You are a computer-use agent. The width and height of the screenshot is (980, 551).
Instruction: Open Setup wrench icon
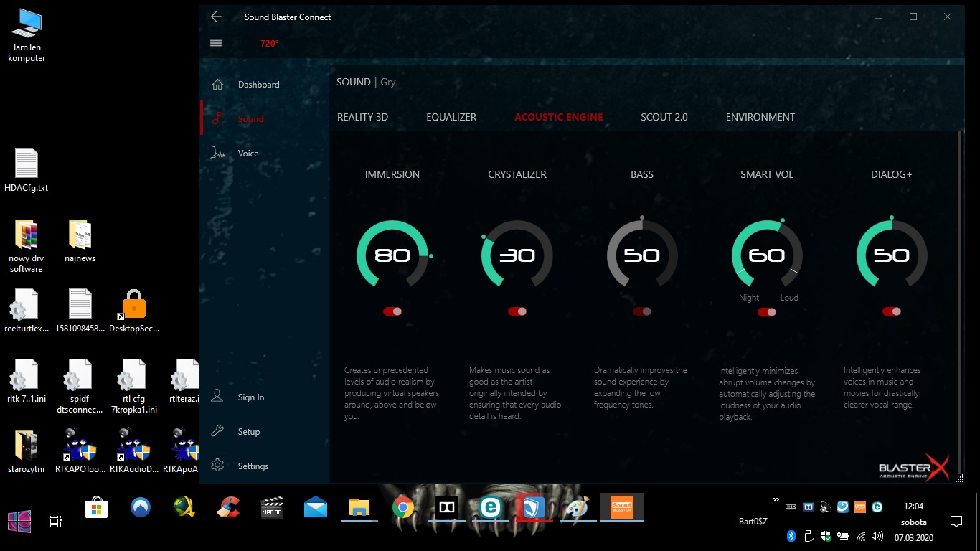coord(217,432)
